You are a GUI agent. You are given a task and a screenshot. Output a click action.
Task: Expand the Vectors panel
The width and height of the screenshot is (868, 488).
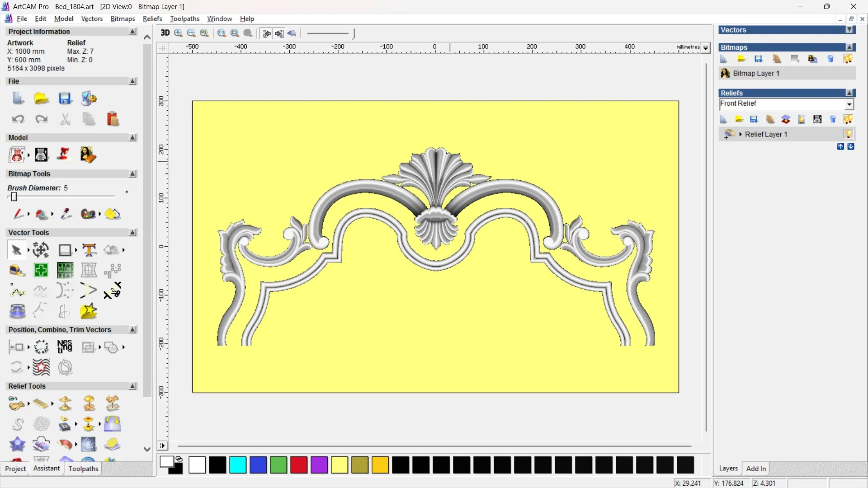pyautogui.click(x=849, y=30)
